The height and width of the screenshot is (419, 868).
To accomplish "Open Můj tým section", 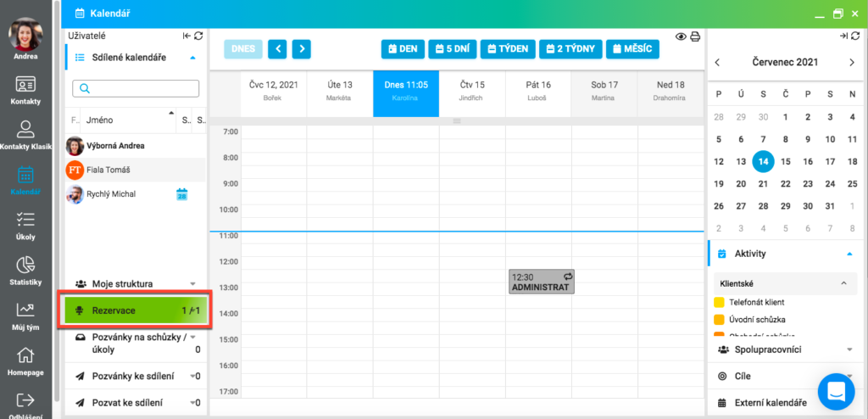I will click(x=25, y=316).
